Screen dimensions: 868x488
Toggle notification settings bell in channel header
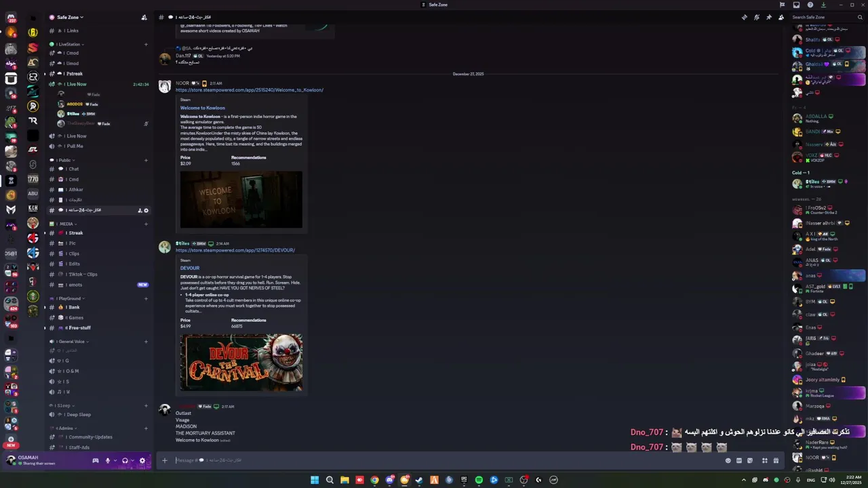click(x=756, y=17)
